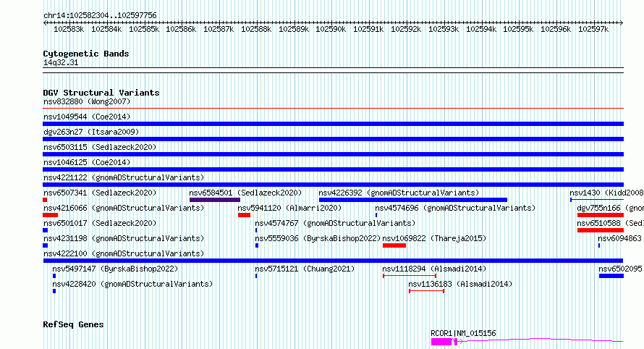Open the nsv5559036 (ByrskaBishop2022) label
The image size is (644, 349).
tap(318, 238)
